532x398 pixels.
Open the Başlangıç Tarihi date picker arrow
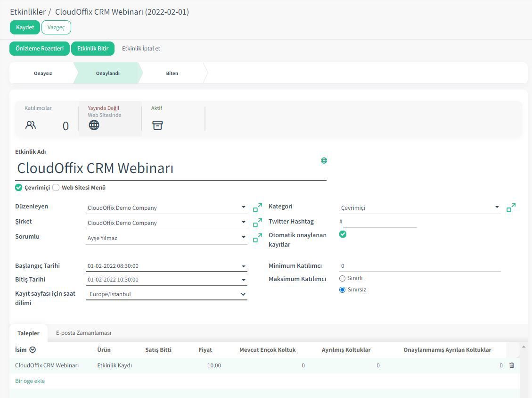click(243, 266)
